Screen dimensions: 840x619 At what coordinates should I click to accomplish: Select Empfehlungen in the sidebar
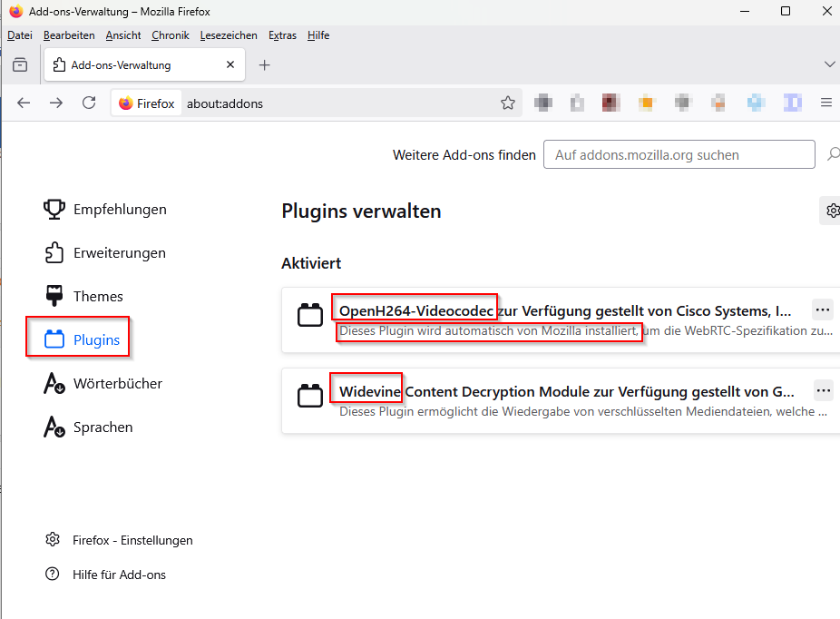click(105, 210)
